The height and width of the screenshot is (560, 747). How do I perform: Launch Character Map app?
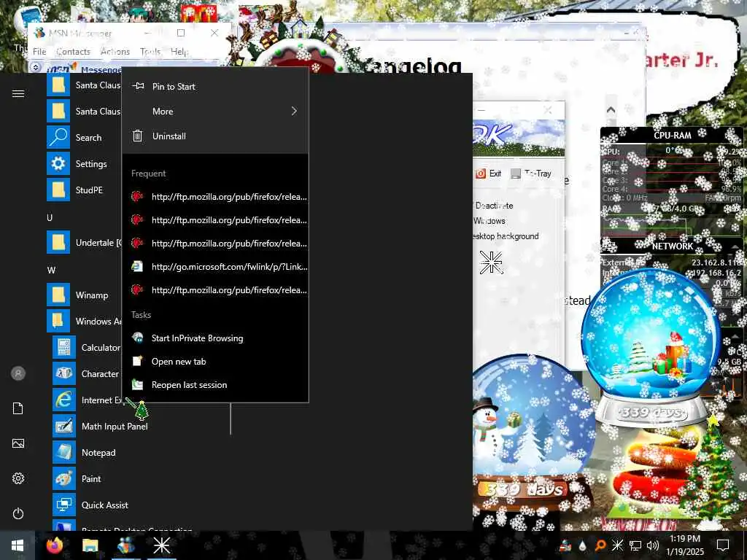tap(87, 374)
